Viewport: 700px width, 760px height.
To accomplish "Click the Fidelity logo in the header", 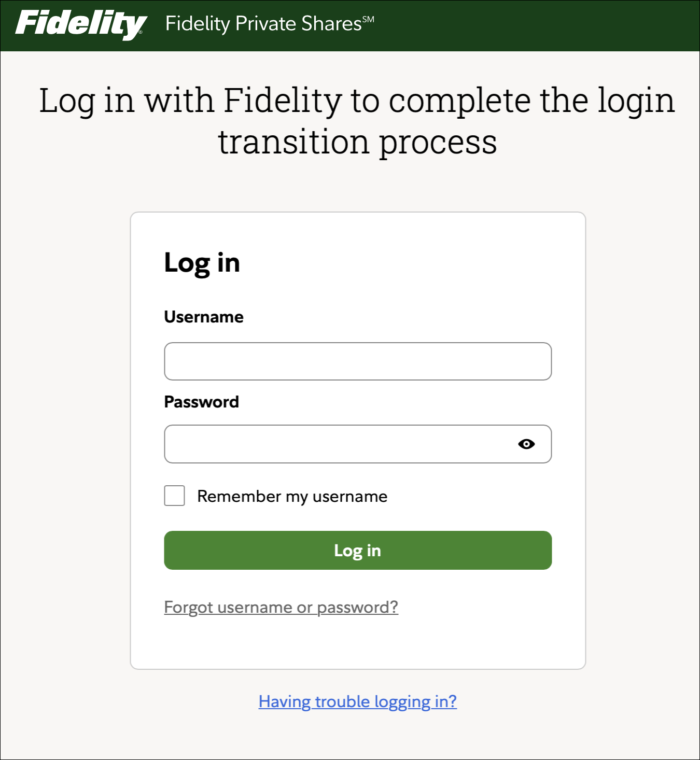I will click(x=80, y=24).
